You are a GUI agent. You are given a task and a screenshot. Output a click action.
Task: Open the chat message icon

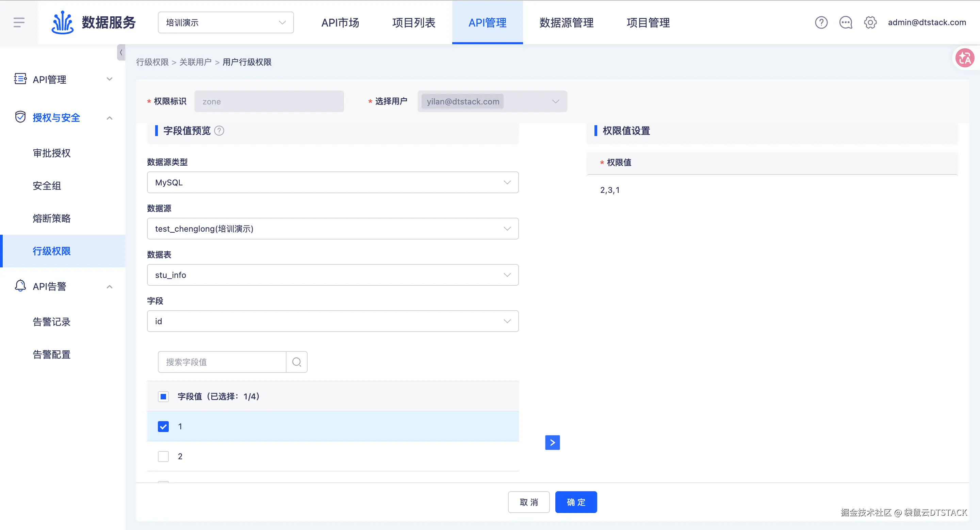[x=845, y=22]
